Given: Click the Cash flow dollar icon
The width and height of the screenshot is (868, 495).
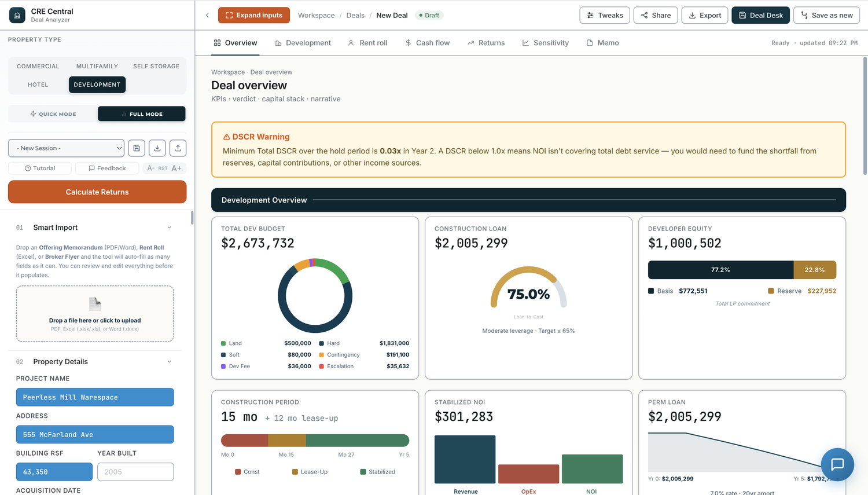Looking at the screenshot, I should tap(409, 43).
